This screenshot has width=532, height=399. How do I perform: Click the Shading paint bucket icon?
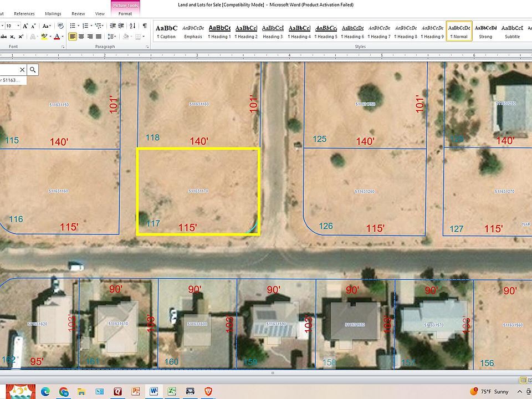pyautogui.click(x=125, y=37)
